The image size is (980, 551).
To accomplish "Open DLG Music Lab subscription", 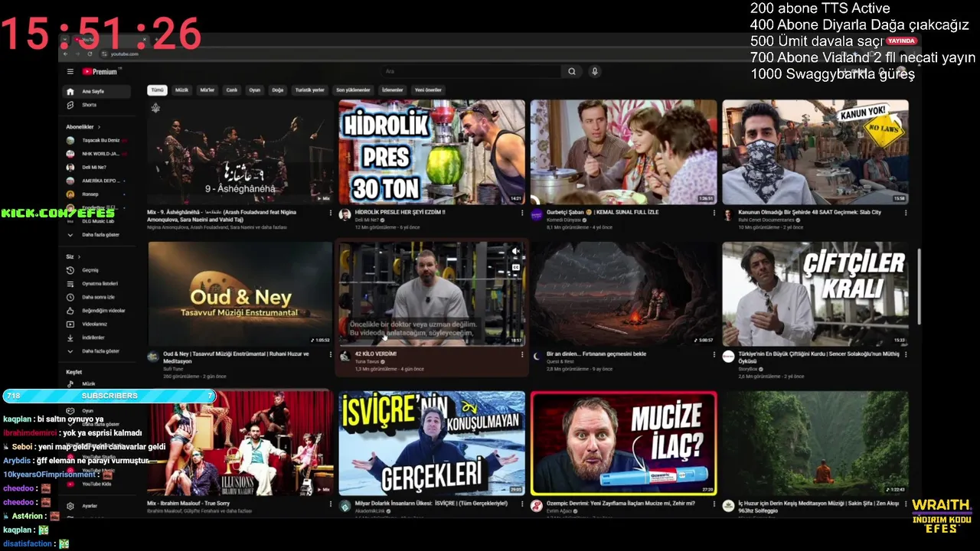I will [96, 221].
